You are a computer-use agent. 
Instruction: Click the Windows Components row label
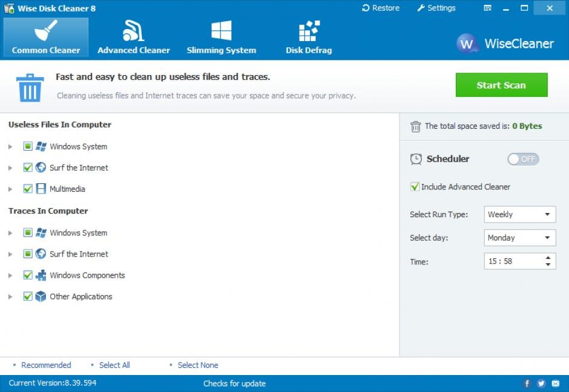pos(87,275)
